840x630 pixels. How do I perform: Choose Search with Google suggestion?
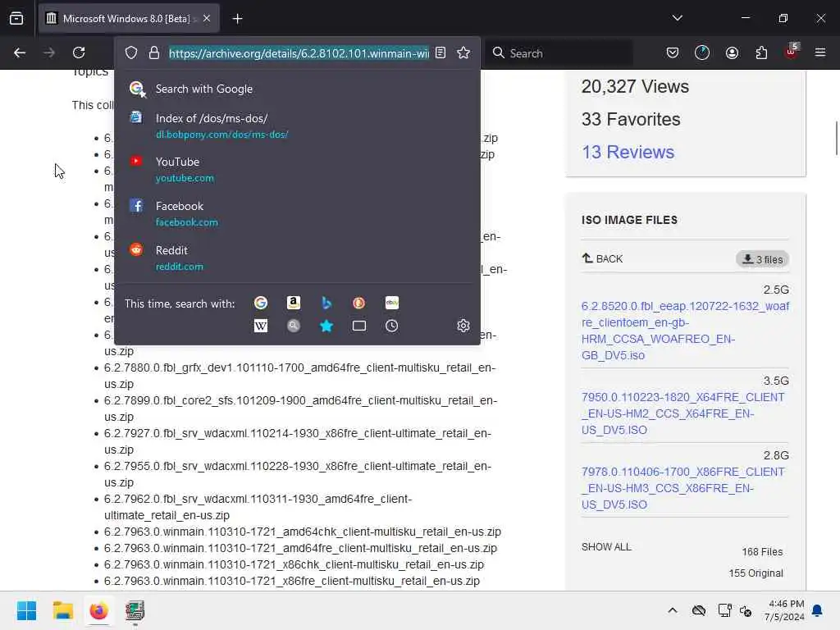tap(297, 89)
